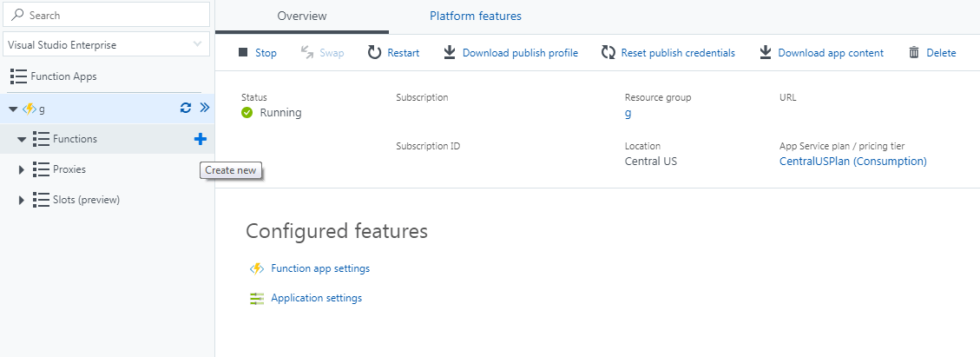Click the Reset publish credentials icon
980x357 pixels.
(x=608, y=53)
